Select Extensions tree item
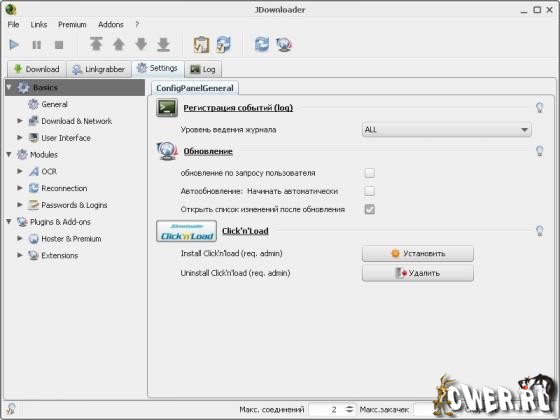This screenshot has width=560, height=420. [59, 255]
